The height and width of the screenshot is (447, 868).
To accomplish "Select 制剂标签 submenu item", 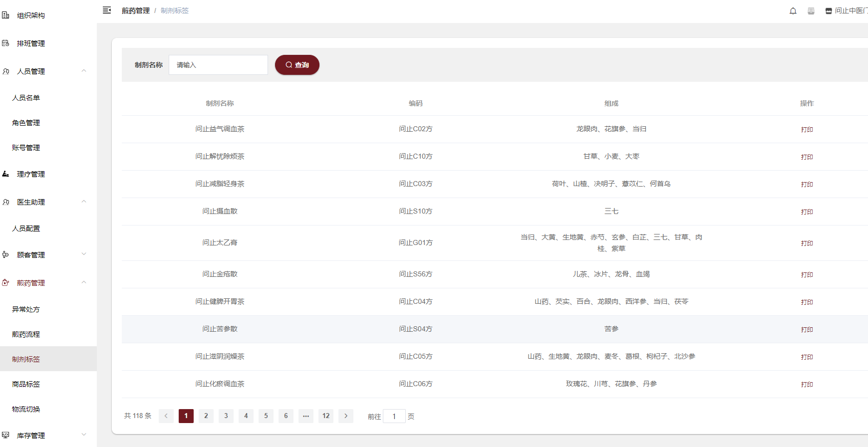I will [48, 359].
